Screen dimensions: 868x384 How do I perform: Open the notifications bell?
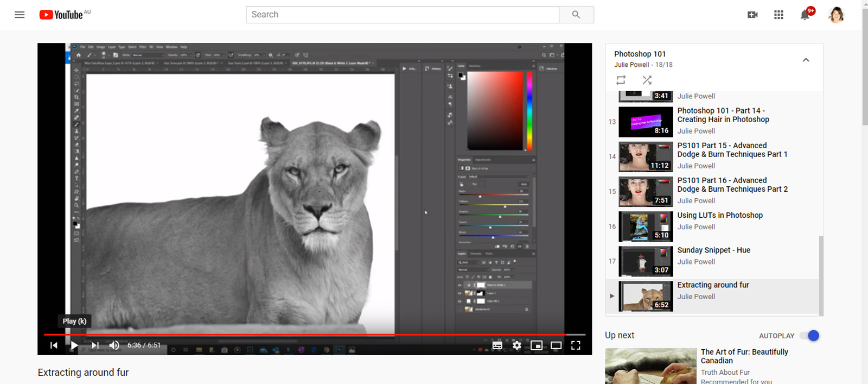tap(805, 15)
